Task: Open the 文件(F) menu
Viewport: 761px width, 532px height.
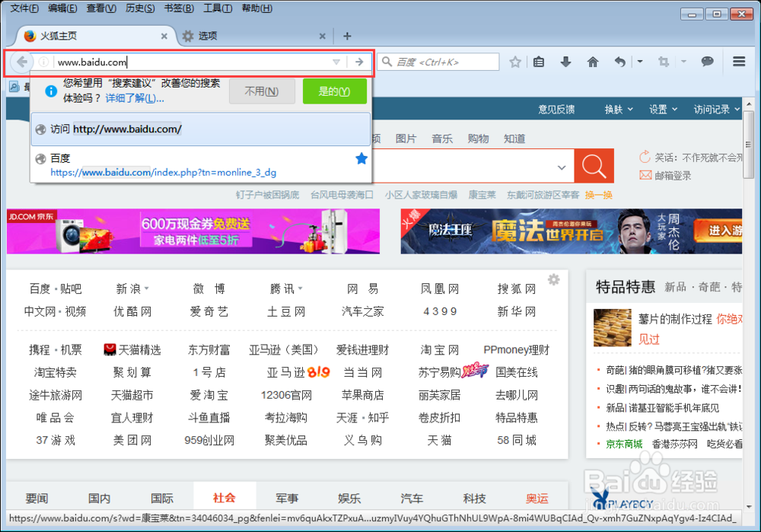Action: [x=25, y=8]
